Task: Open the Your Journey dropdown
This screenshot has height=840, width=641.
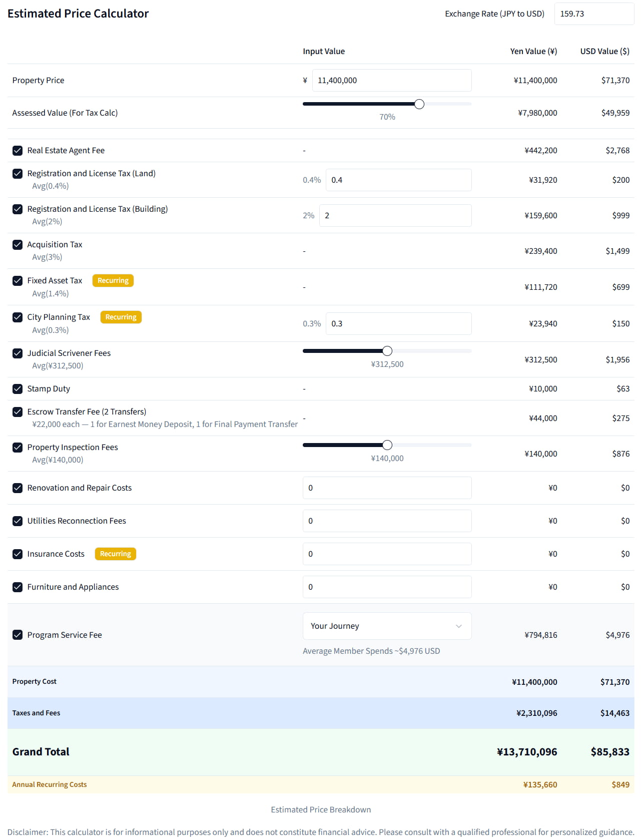Action: (386, 626)
